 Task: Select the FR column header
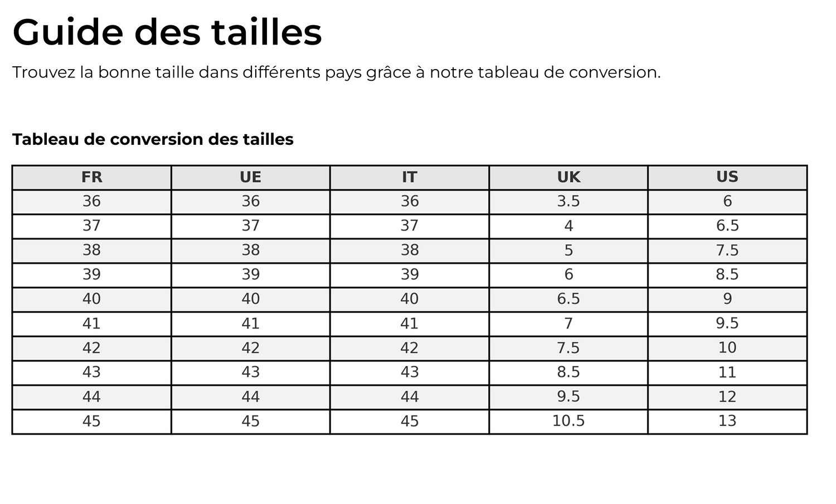[91, 177]
